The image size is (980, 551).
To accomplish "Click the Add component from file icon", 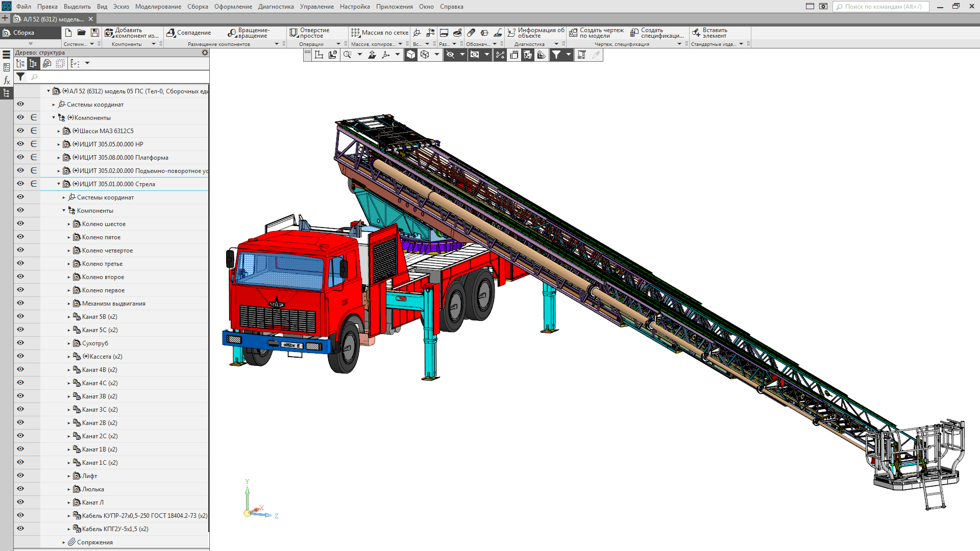I will 109,33.
